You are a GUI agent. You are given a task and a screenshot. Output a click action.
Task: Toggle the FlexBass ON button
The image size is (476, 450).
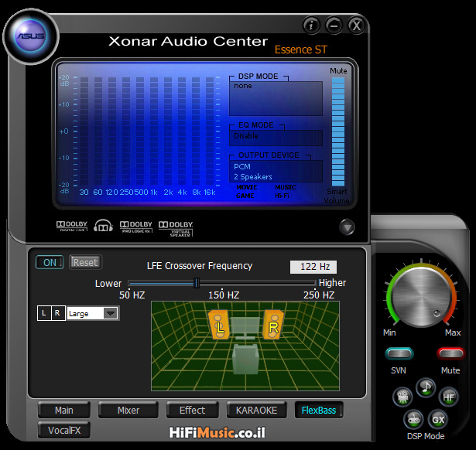50,262
